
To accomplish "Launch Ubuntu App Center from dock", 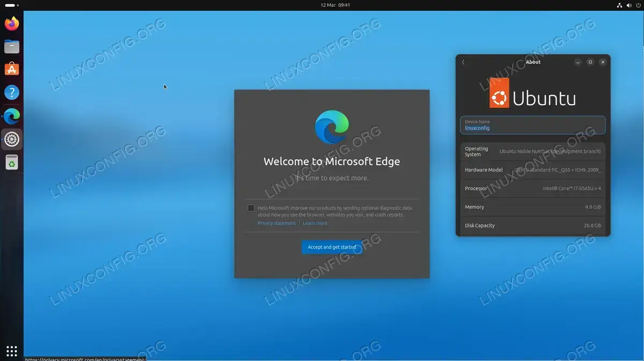I will (x=12, y=69).
